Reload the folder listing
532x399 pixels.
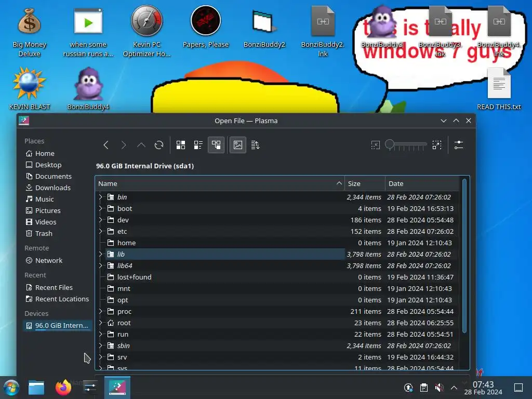(x=159, y=145)
